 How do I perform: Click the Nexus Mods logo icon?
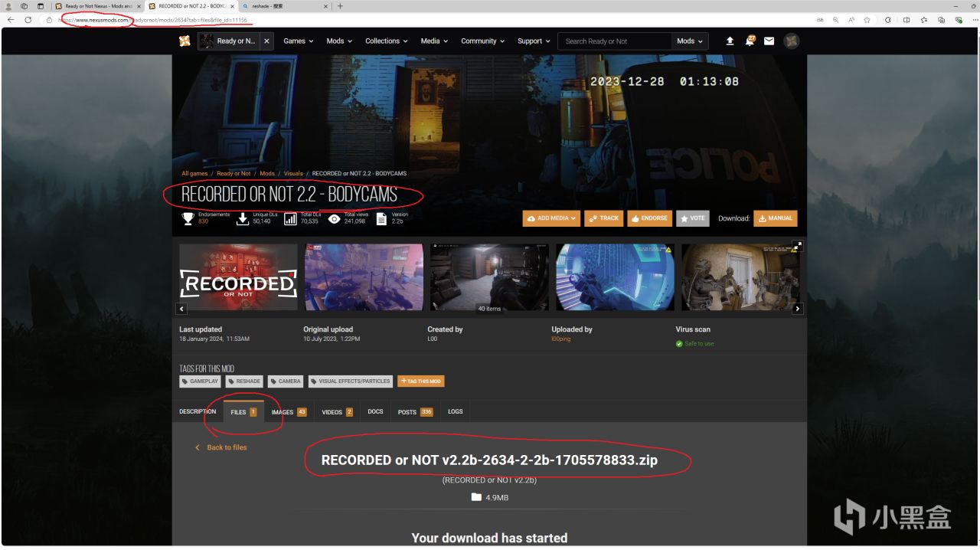pos(185,41)
